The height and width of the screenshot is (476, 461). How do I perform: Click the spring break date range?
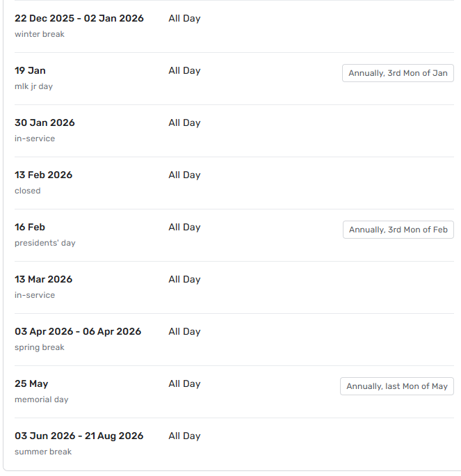click(x=78, y=332)
